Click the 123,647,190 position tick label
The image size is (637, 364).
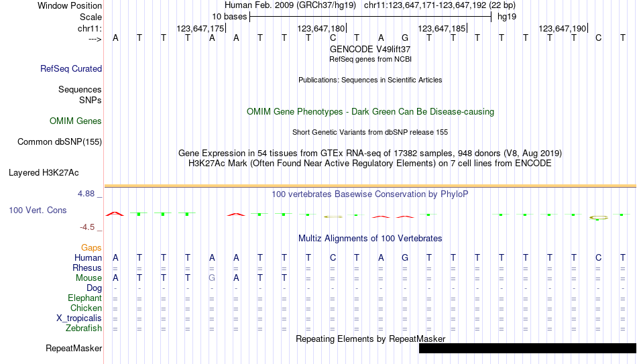(563, 28)
